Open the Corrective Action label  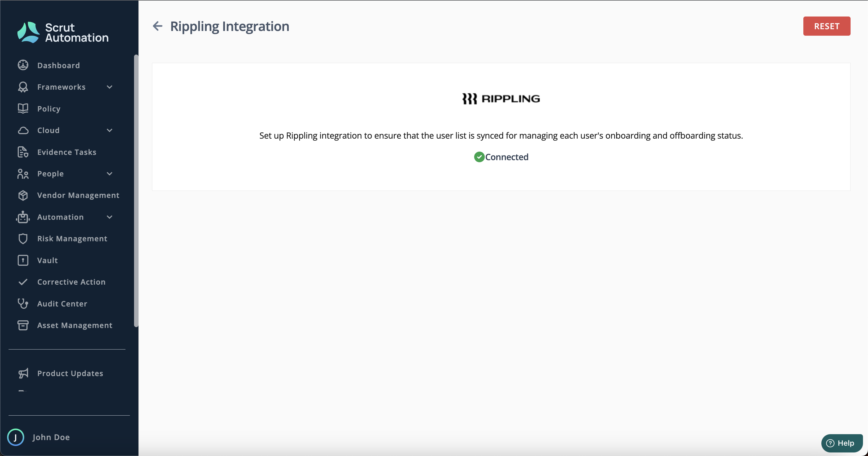click(x=71, y=282)
